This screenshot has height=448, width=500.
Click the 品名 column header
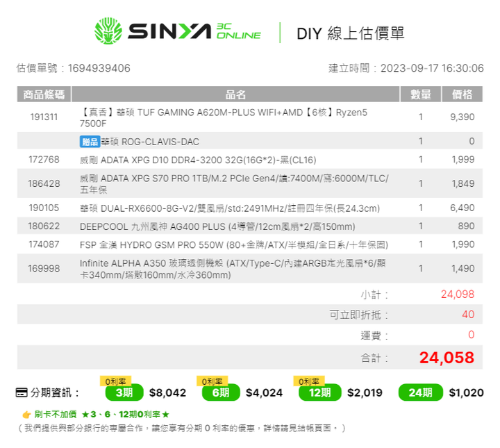pyautogui.click(x=235, y=94)
